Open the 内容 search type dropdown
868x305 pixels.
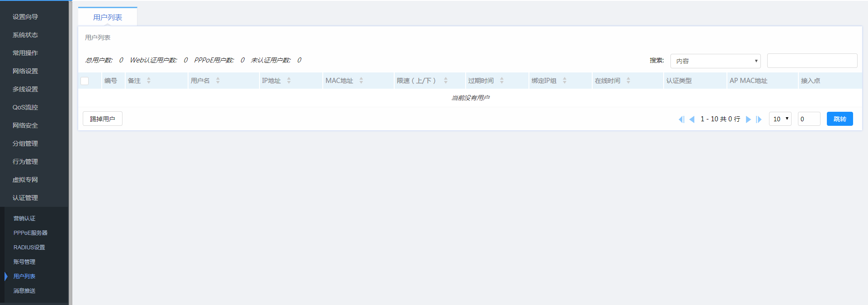[715, 61]
